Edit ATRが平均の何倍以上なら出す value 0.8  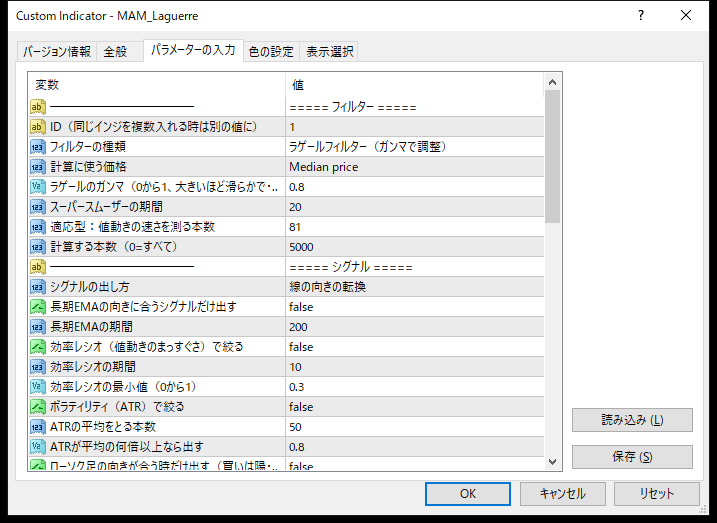click(x=415, y=447)
